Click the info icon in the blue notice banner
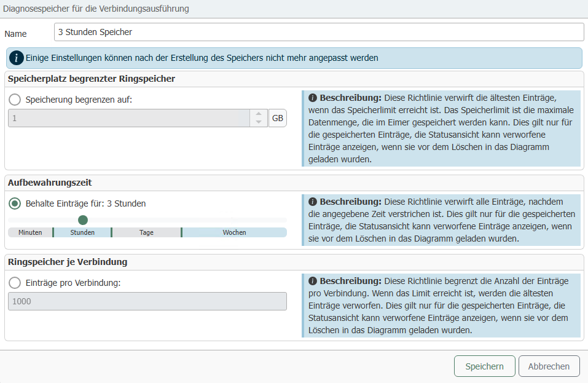The height and width of the screenshot is (383, 588). coord(17,58)
